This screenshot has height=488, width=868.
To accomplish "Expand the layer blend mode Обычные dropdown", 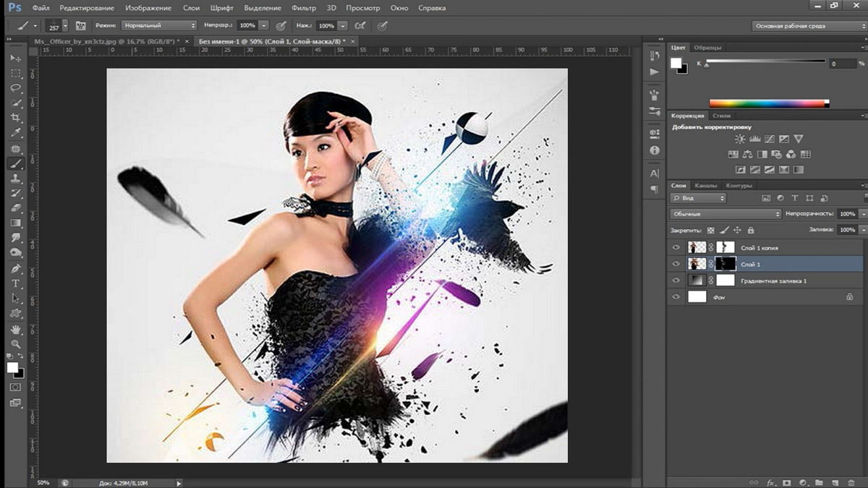I will pos(726,214).
